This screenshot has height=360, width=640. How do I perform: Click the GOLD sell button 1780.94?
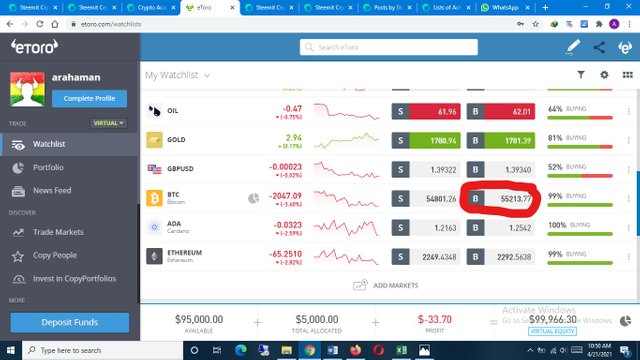[x=426, y=140]
